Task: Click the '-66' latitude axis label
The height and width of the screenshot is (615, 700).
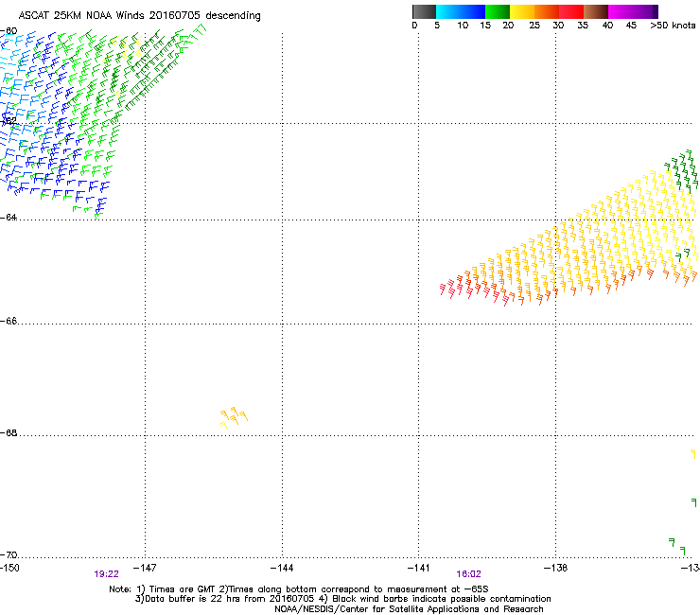Action: pyautogui.click(x=9, y=321)
